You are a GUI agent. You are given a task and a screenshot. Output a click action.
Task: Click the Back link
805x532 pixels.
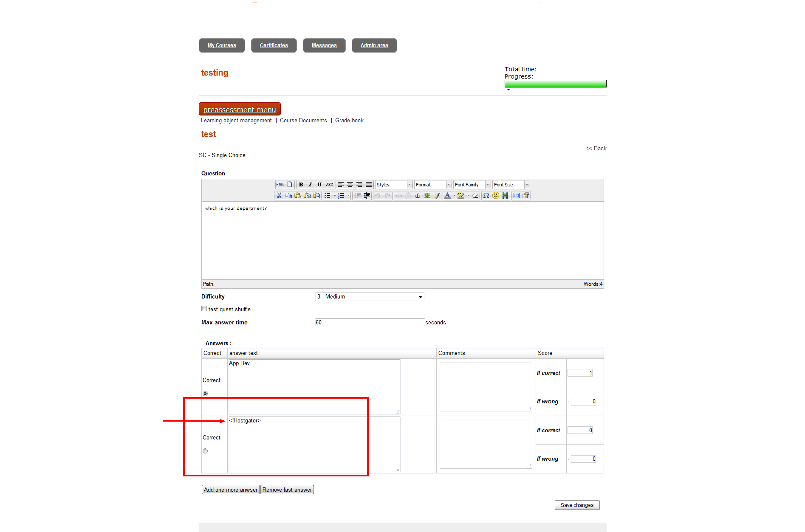(x=596, y=148)
